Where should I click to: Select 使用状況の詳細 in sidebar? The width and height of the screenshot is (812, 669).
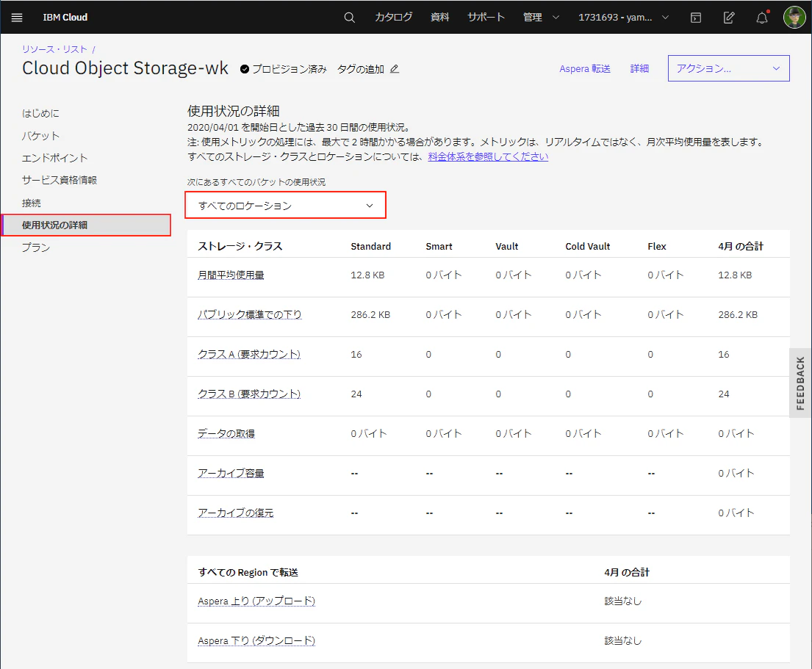(87, 225)
